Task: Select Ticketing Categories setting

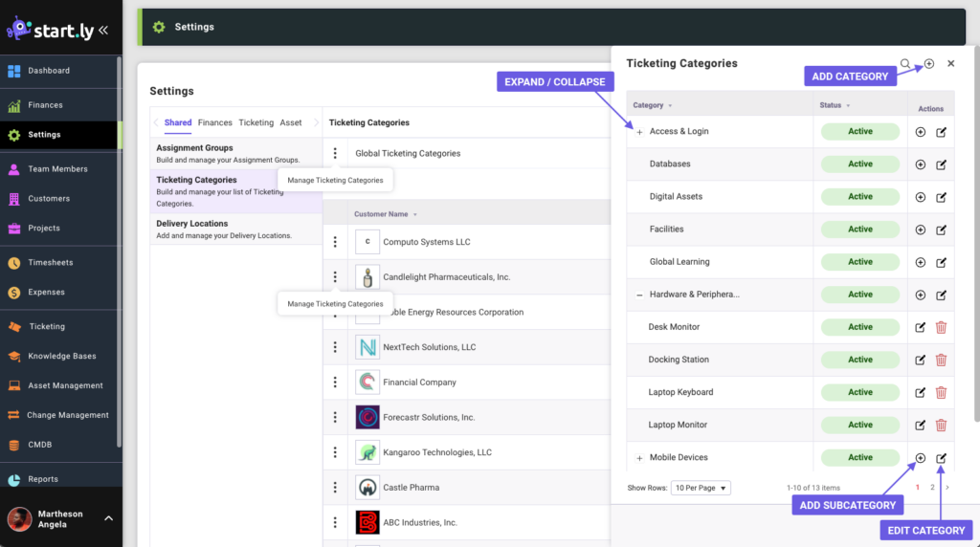Action: [235, 191]
